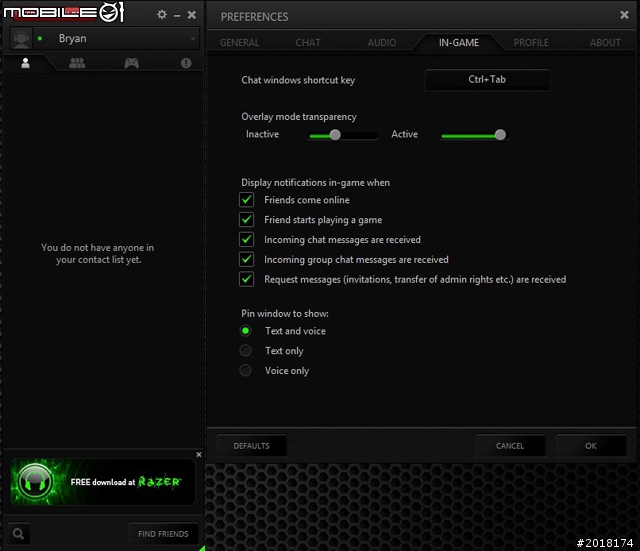Click the green online status dot
Screen dimensions: 640x551
[40, 39]
